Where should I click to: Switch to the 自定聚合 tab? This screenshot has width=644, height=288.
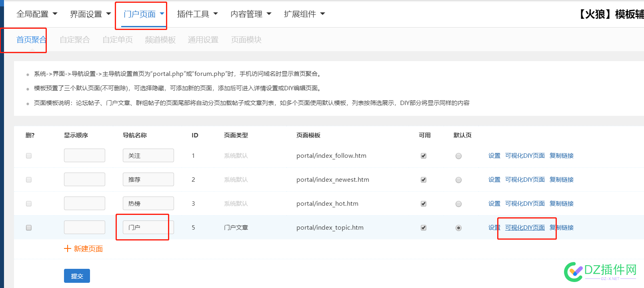pyautogui.click(x=75, y=40)
